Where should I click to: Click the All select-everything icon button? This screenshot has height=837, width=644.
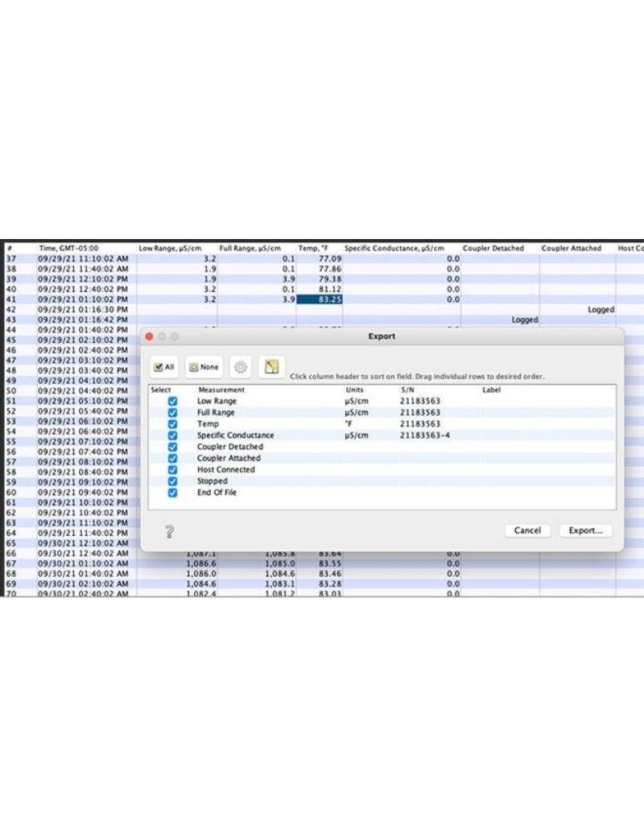point(165,367)
